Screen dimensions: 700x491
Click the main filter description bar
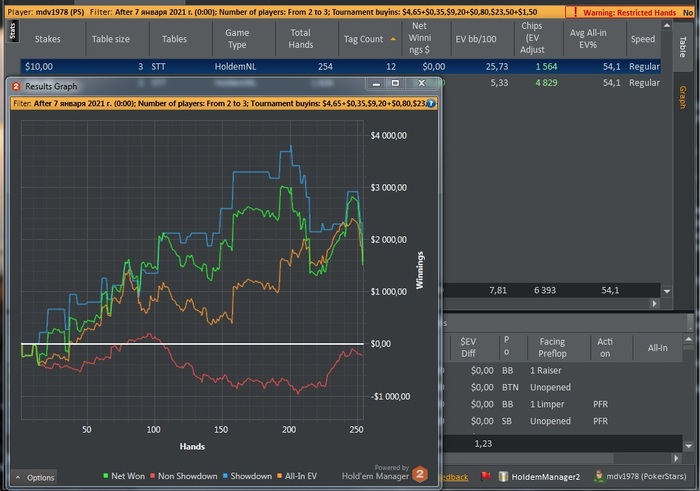tap(284, 12)
